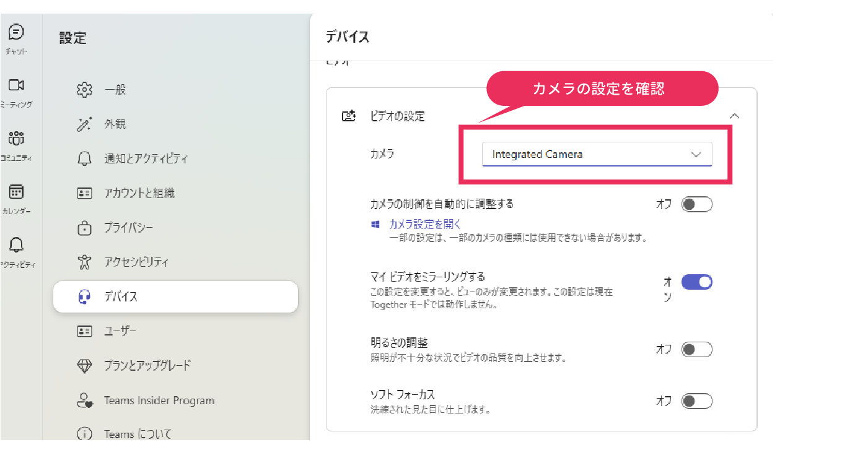Toggle カメラの制御を自動的に調整する switch
The height and width of the screenshot is (476, 868).
click(x=696, y=204)
